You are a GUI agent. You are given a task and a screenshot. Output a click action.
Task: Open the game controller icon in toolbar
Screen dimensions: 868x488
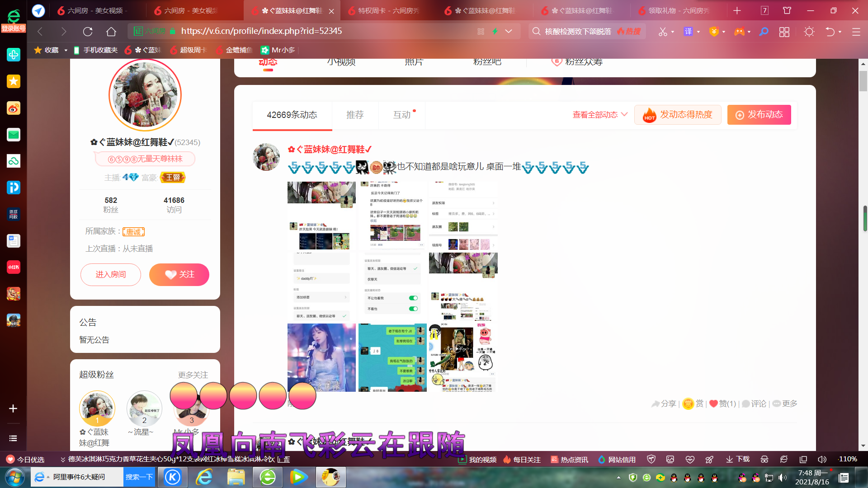739,32
